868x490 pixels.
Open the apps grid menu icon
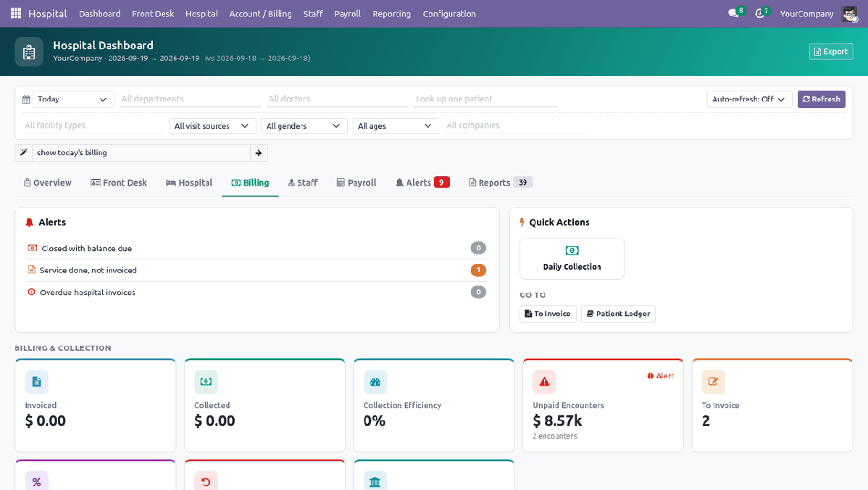click(16, 13)
